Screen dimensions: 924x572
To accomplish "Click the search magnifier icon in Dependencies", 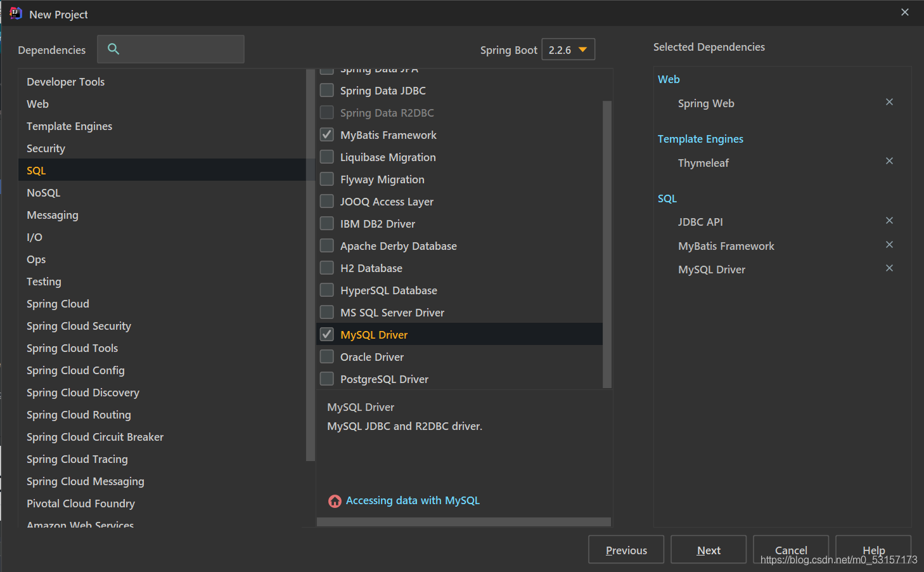I will (113, 49).
